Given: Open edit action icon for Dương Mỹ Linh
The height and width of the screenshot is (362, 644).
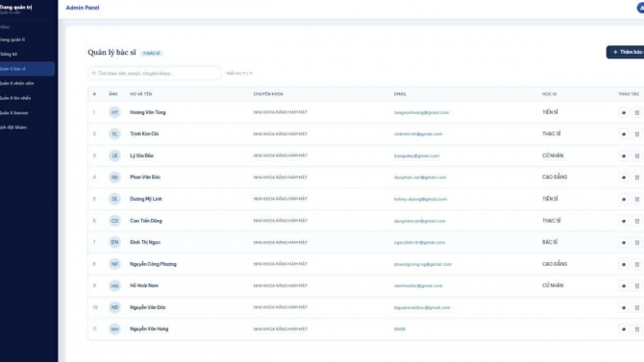Looking at the screenshot, I should click(624, 199).
